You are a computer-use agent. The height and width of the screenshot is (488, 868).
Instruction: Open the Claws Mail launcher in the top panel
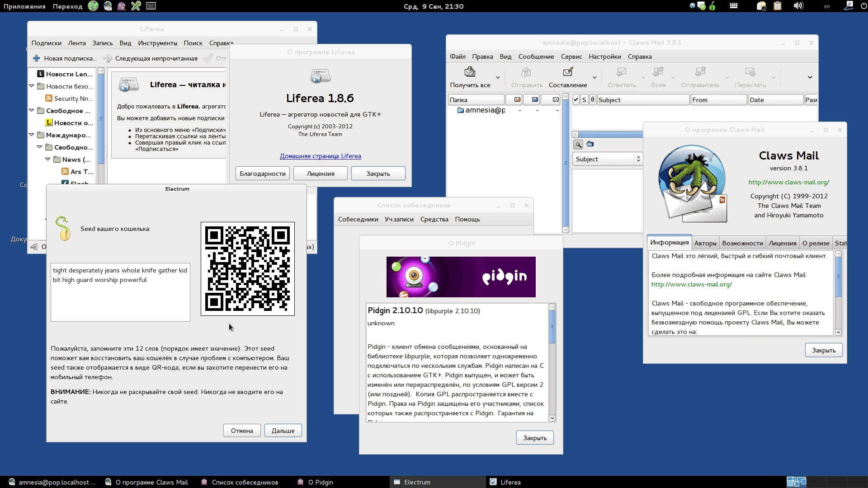[x=108, y=6]
